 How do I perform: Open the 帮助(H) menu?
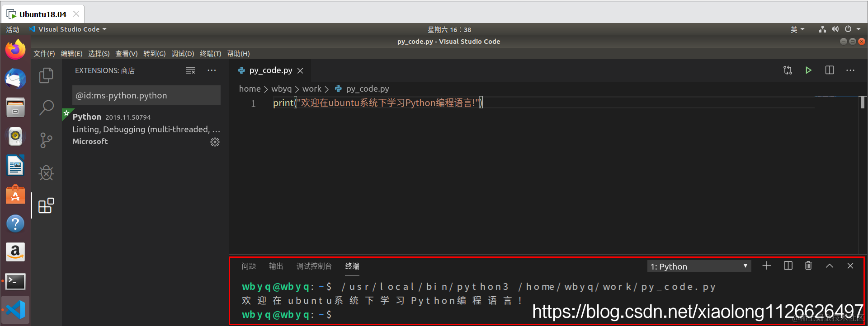point(238,54)
